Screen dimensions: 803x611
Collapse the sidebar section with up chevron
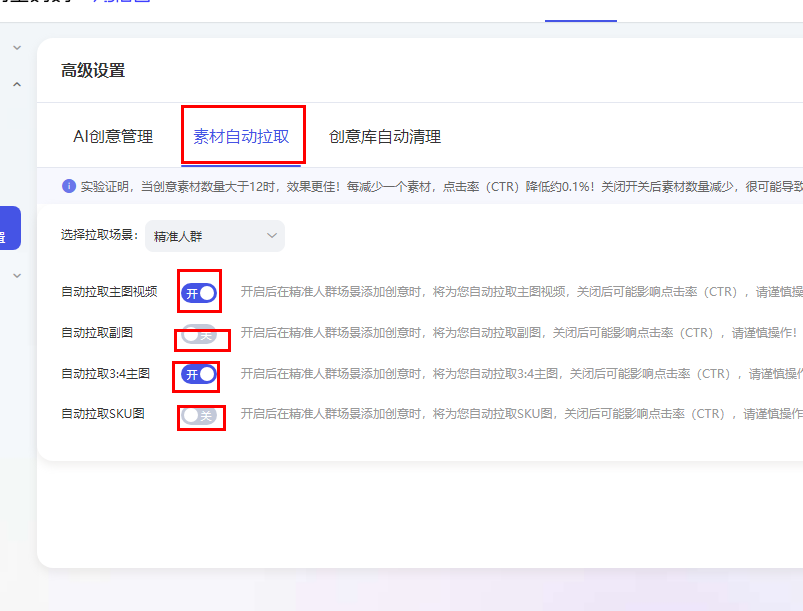(x=17, y=86)
